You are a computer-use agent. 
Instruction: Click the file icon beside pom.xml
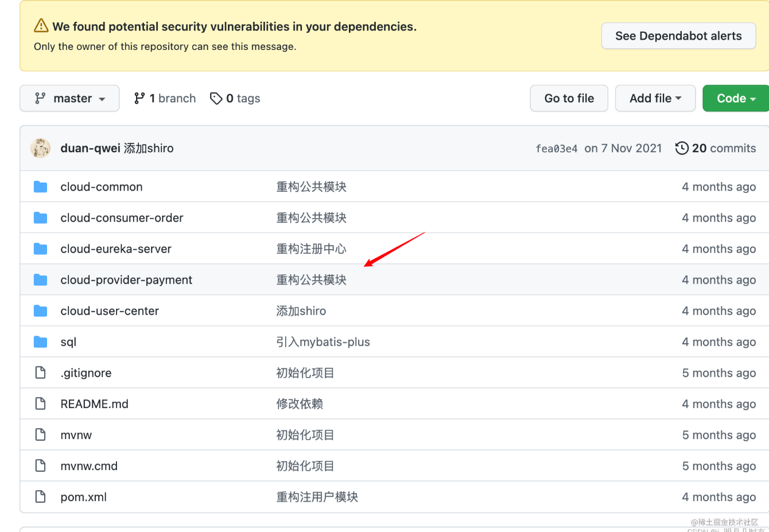click(x=40, y=496)
